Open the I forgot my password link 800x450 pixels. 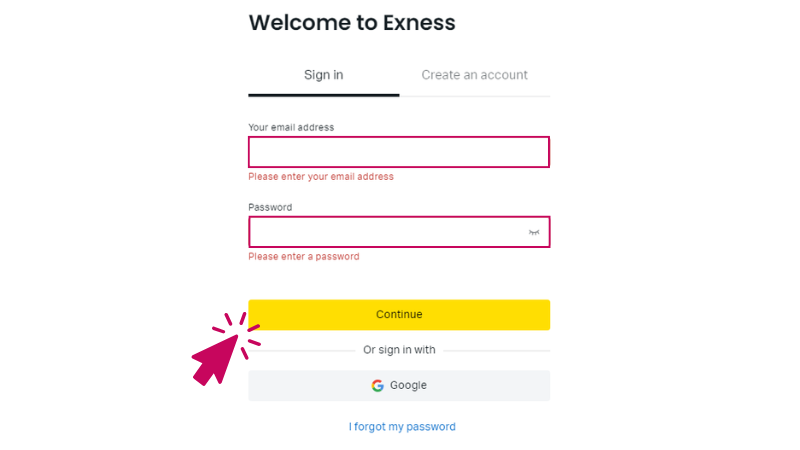402,427
